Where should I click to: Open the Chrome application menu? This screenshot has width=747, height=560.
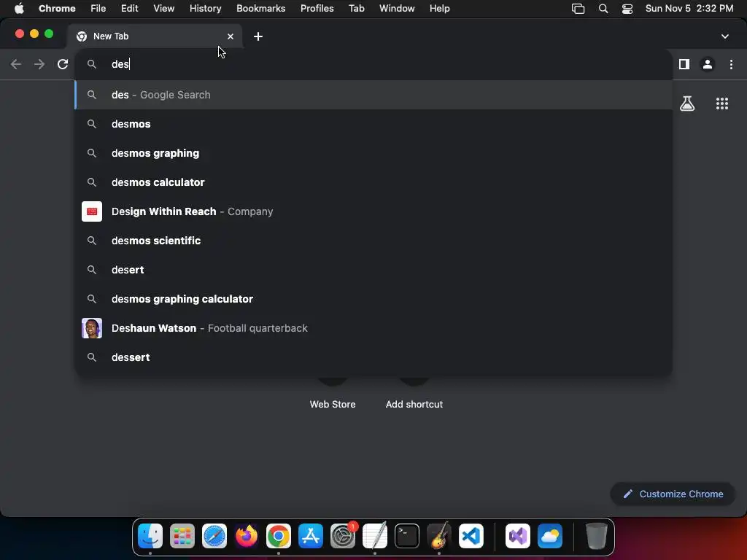pyautogui.click(x=57, y=9)
